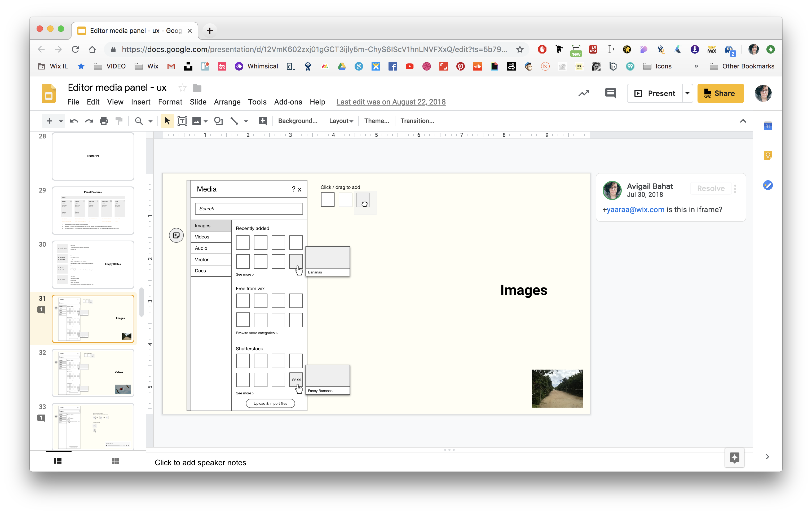Open the Explore button at bottom right
Screen dimensions: 812x514
pyautogui.click(x=734, y=458)
